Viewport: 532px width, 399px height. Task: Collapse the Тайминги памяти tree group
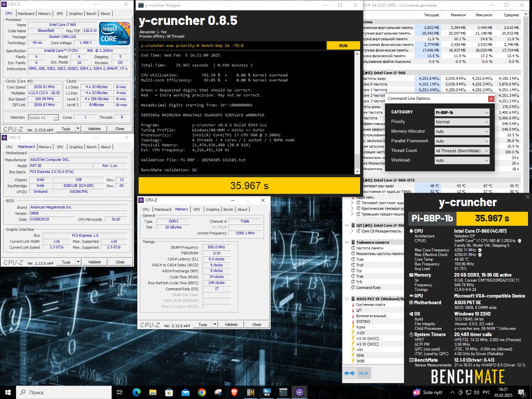(347, 242)
